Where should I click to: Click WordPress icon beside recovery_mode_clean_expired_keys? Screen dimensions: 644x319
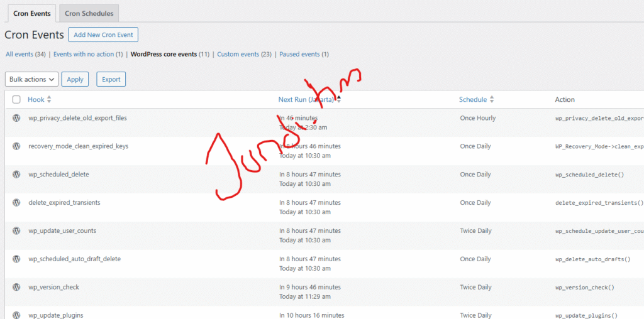(x=16, y=146)
